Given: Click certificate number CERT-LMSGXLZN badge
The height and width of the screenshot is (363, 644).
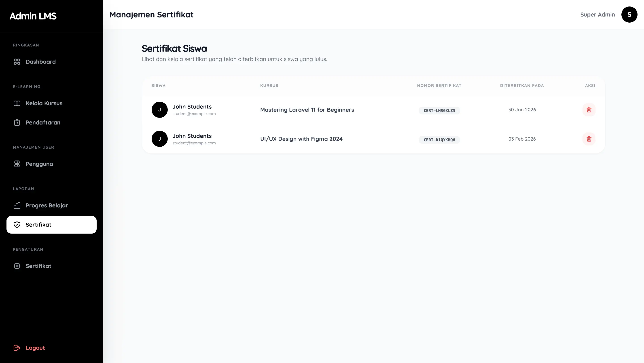Looking at the screenshot, I should (x=439, y=110).
